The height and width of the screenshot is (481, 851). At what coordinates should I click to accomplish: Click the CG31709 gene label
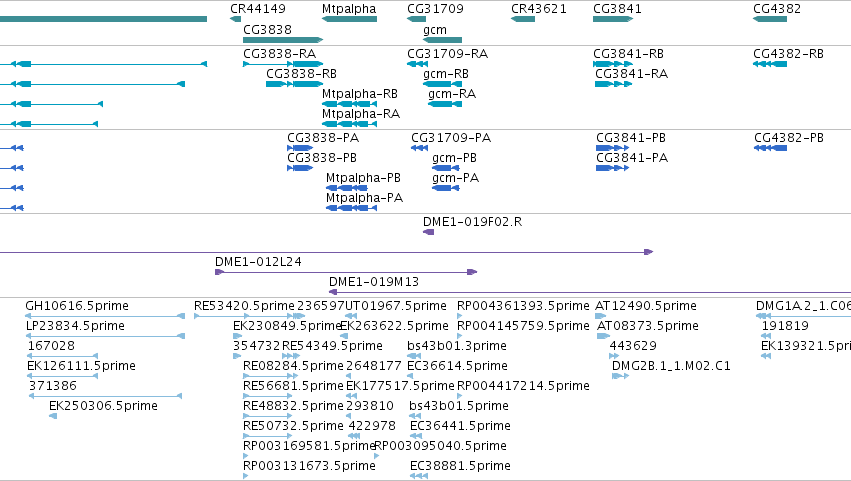(x=435, y=9)
